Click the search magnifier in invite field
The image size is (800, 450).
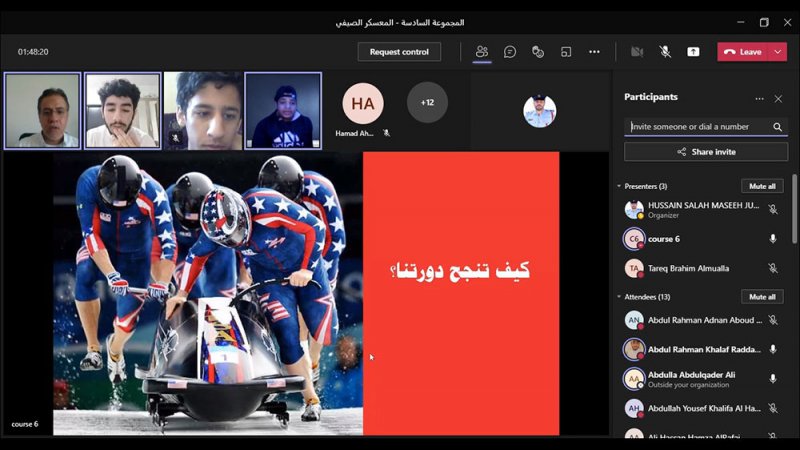pos(777,127)
